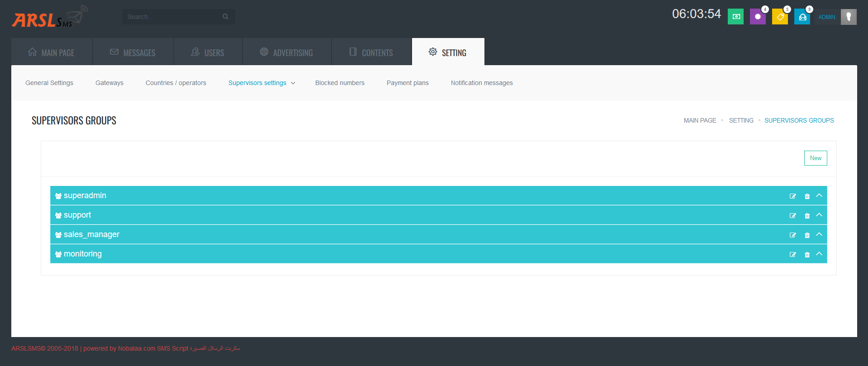Open the Supervisors settings dropdown
Viewport: 868px width, 366px height.
[261, 83]
